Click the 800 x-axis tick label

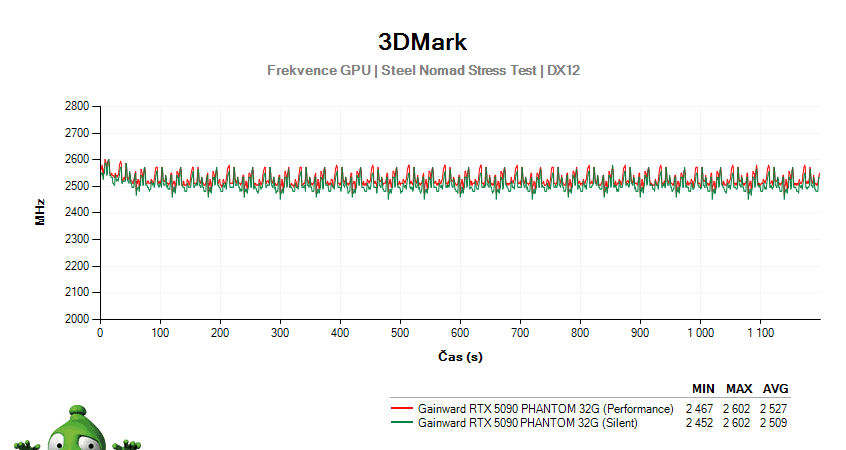point(580,333)
